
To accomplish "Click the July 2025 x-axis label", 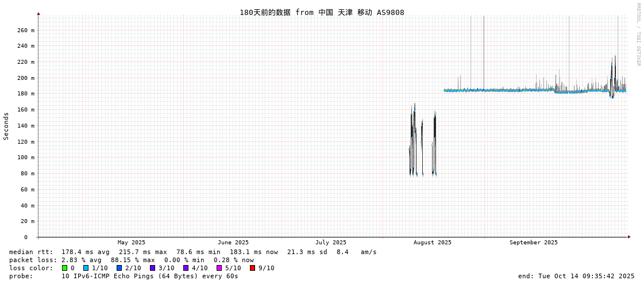I will [331, 243].
